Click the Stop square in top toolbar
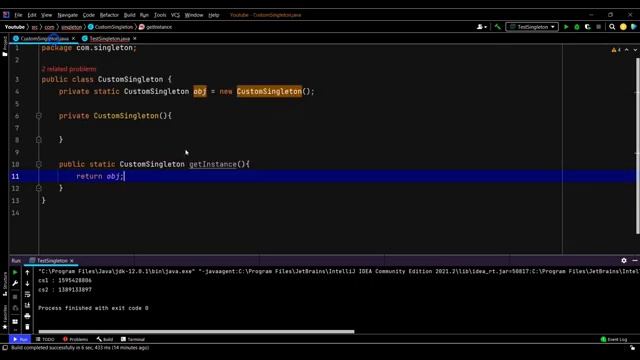The height and width of the screenshot is (360, 640). 598,27
